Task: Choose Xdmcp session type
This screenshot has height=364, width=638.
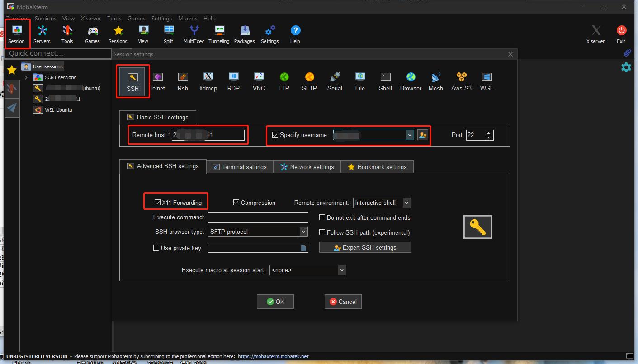Action: tap(208, 82)
